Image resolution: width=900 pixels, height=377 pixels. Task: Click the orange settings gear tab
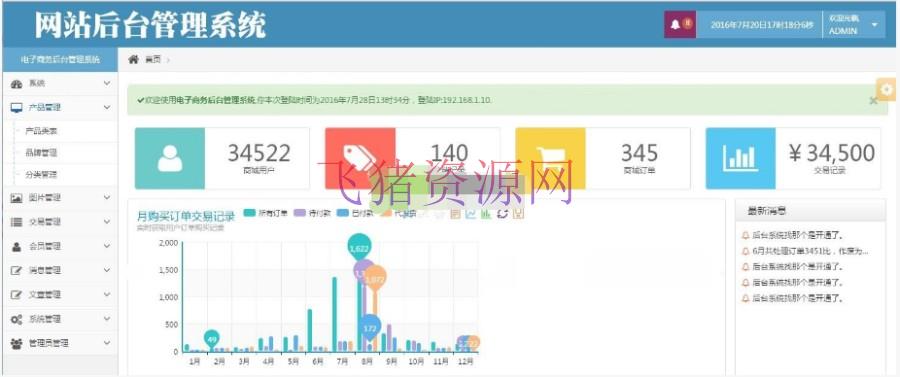click(887, 90)
